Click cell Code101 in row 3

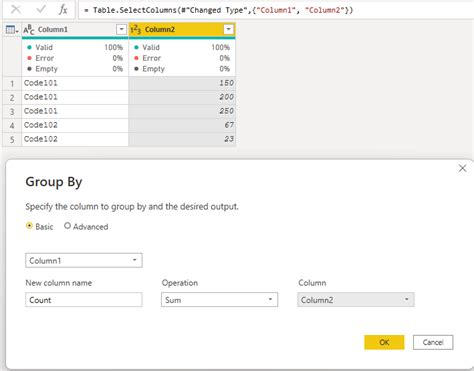click(75, 111)
